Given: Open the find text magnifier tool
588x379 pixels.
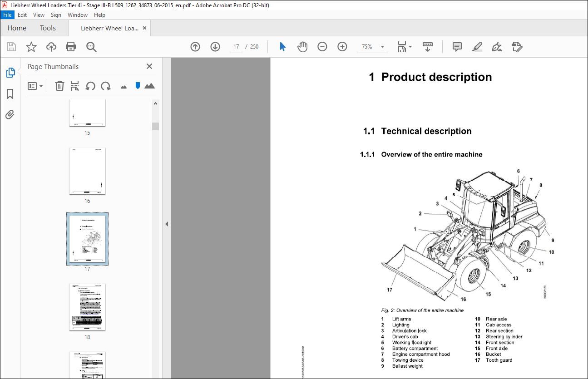Looking at the screenshot, I should (92, 47).
